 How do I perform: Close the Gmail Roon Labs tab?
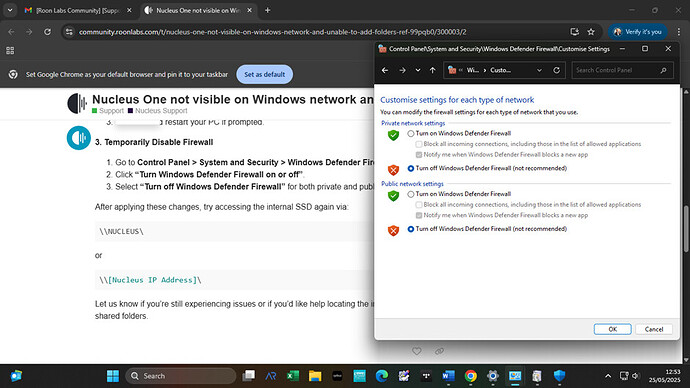(x=129, y=10)
